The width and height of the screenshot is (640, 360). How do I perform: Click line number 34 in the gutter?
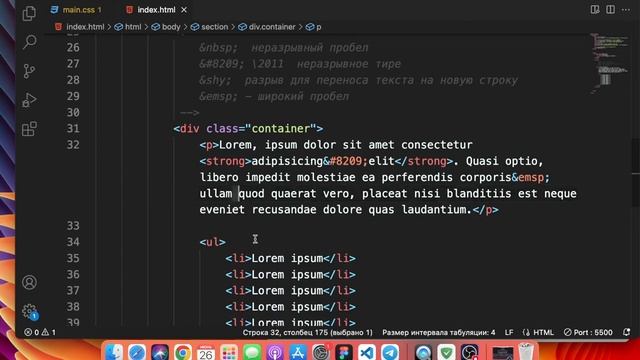73,242
